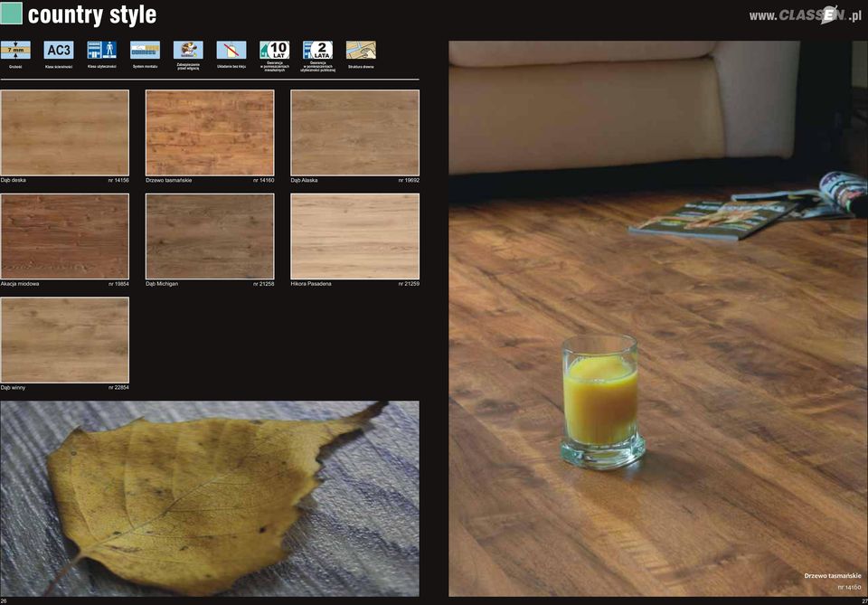Screen dimensions: 868x605
Task: Open the Dąb winny floor sample
Action: (x=65, y=340)
